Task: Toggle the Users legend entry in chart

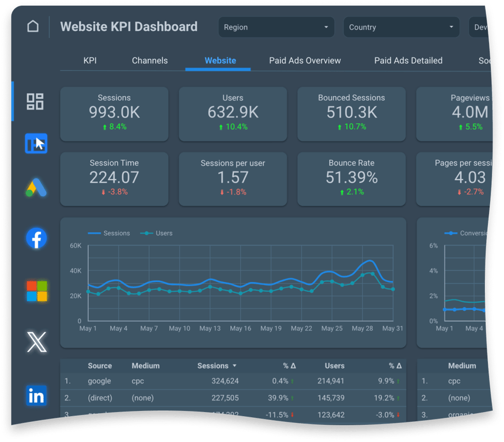Action: [x=157, y=233]
